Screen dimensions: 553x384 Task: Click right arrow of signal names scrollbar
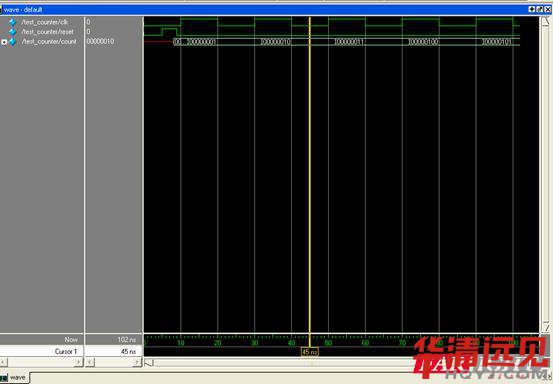coord(79,362)
